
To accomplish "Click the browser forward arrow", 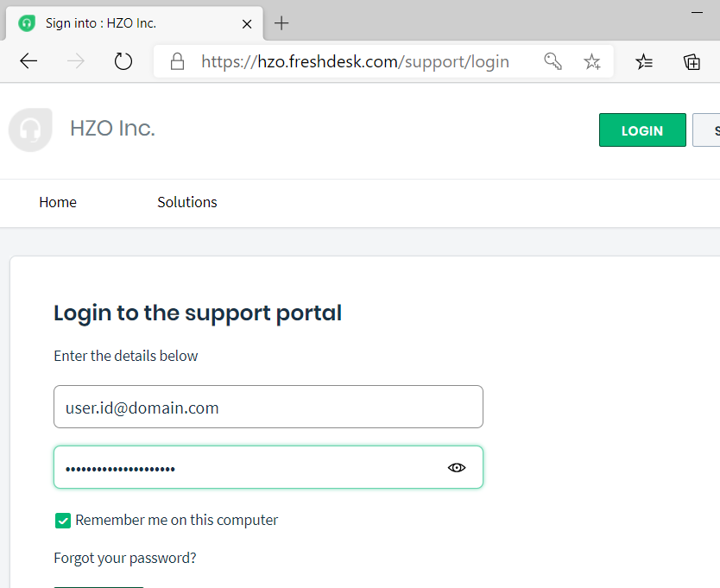I will tap(76, 61).
